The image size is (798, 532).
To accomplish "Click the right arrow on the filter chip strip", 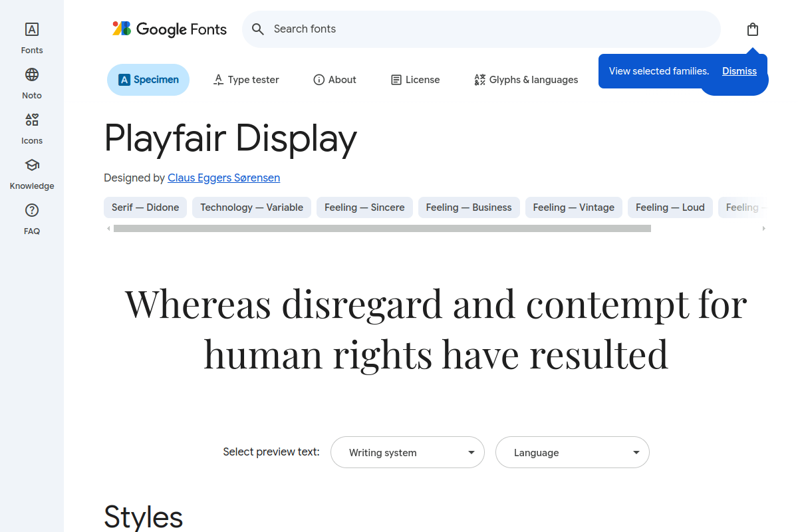I will click(x=763, y=227).
